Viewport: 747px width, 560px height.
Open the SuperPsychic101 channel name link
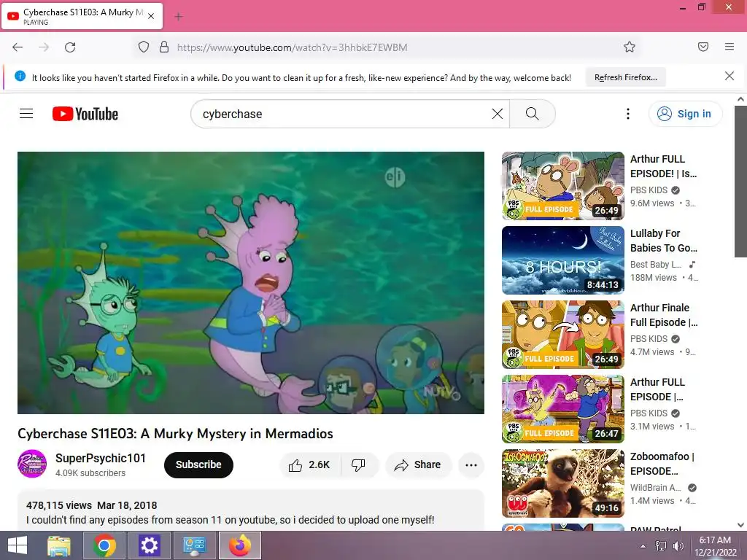(101, 458)
